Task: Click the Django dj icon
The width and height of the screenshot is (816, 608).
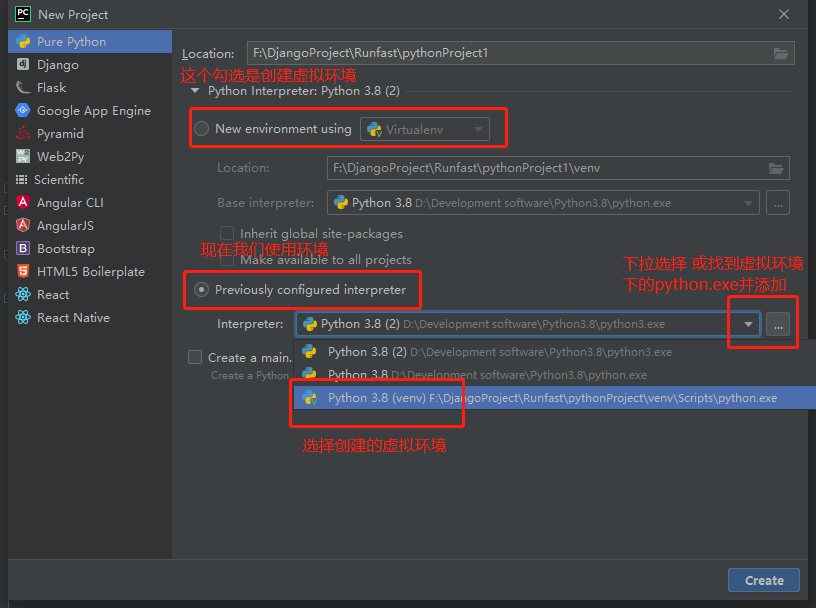Action: coord(23,65)
